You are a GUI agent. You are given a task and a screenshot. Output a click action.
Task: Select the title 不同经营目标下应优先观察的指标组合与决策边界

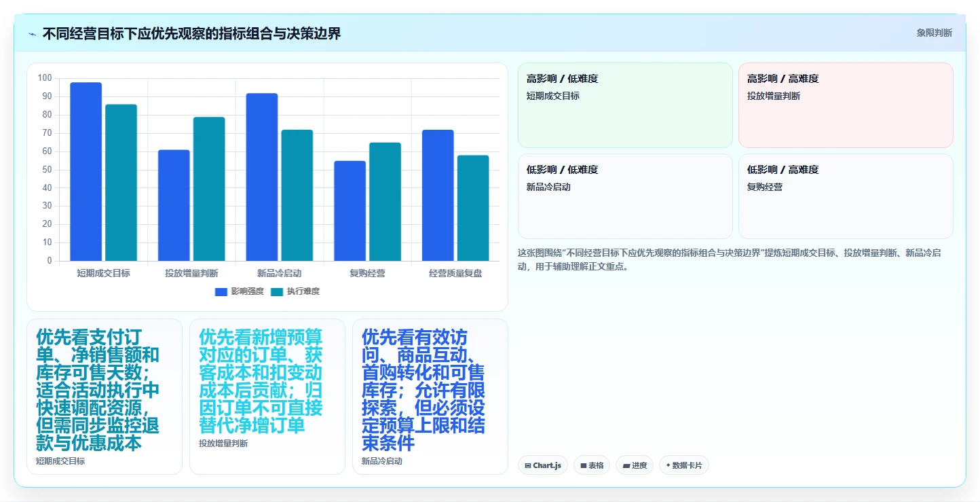(191, 33)
